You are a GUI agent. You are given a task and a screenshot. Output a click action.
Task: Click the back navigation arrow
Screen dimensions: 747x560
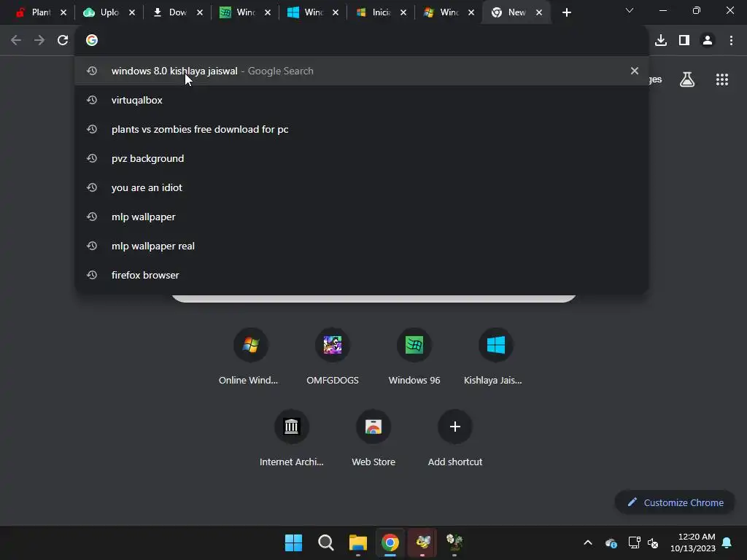(16, 40)
